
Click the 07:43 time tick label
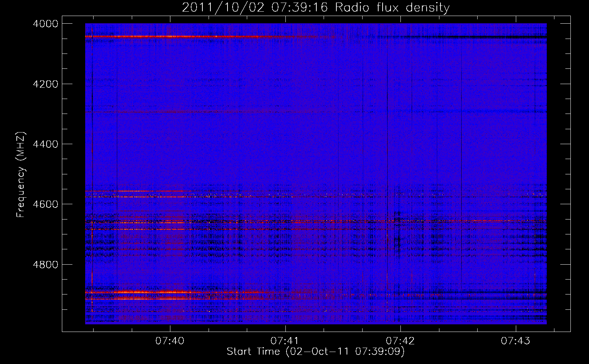[515, 341]
